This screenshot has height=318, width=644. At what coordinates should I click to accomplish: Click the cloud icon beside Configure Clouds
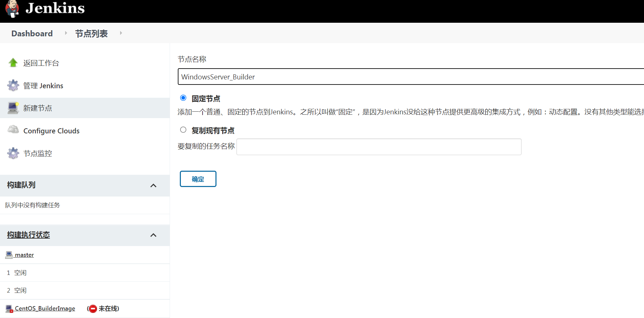(13, 130)
